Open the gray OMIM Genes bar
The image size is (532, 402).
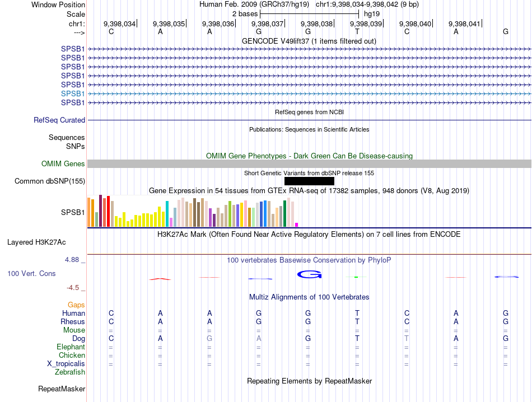click(309, 164)
